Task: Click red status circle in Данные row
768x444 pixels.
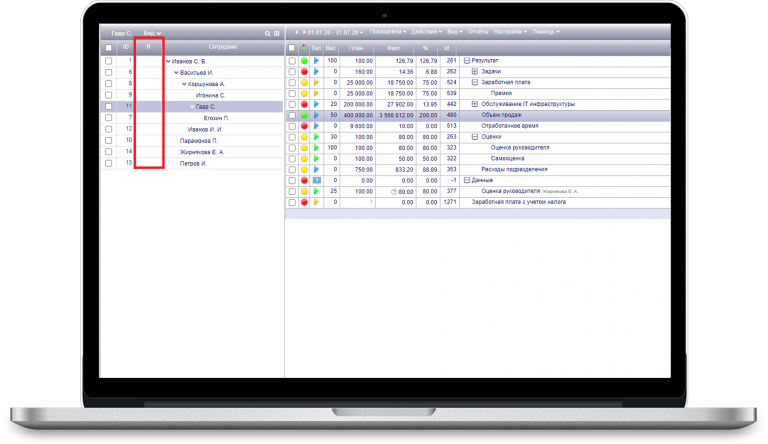Action: (304, 180)
